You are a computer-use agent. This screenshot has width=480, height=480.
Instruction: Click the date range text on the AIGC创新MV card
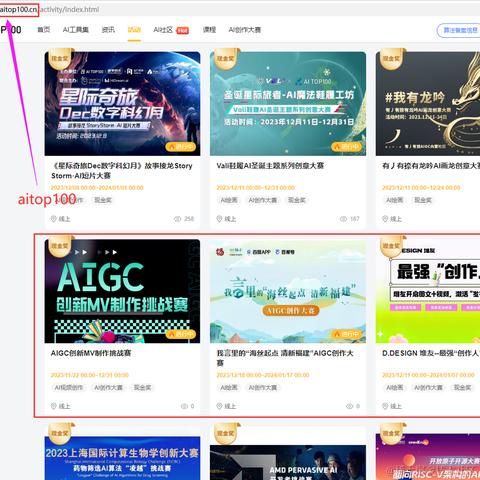pyautogui.click(x=90, y=375)
